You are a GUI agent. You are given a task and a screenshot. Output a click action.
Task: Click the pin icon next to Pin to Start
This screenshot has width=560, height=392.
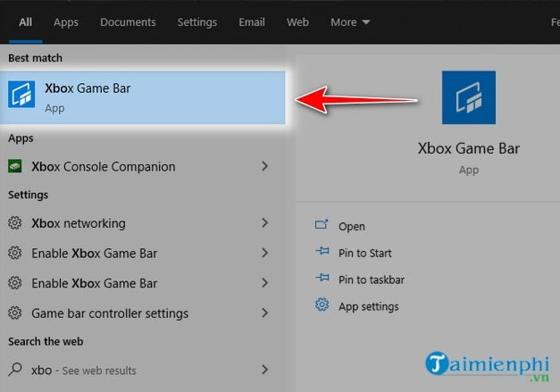[322, 251]
